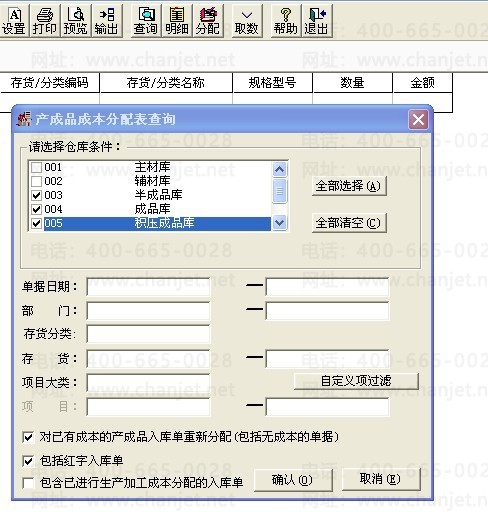488x512 pixels.
Task: Click the 存货/分类名称 column header
Action: click(x=166, y=83)
